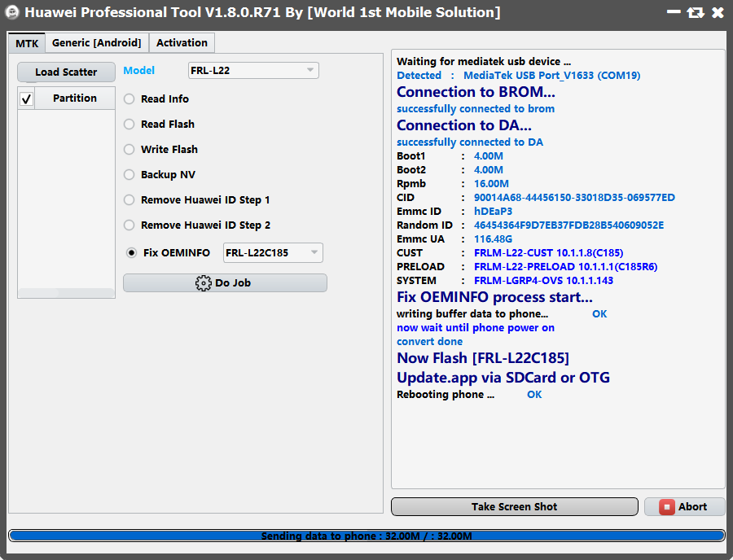The image size is (733, 560).
Task: Click Take Screen Shot button
Action: [514, 507]
